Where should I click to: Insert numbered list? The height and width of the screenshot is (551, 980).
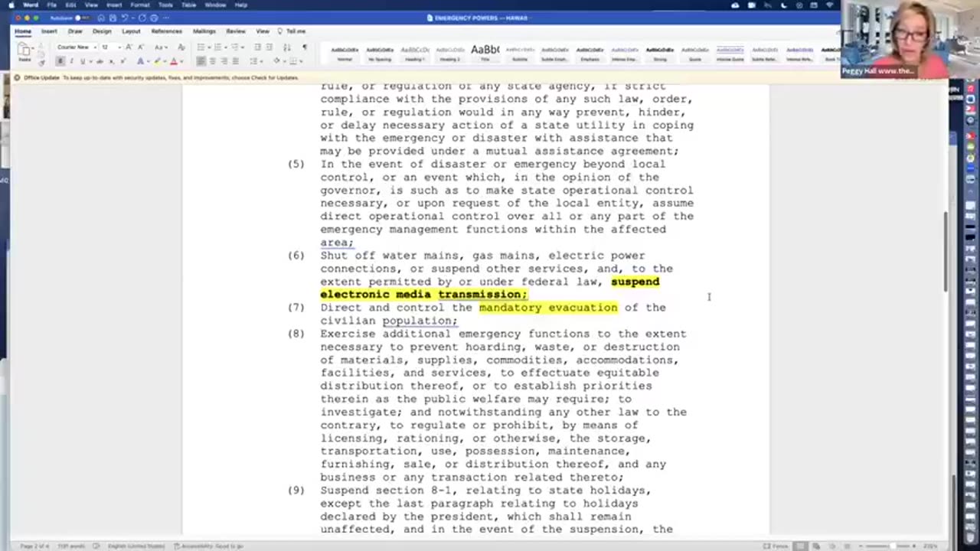click(x=217, y=47)
